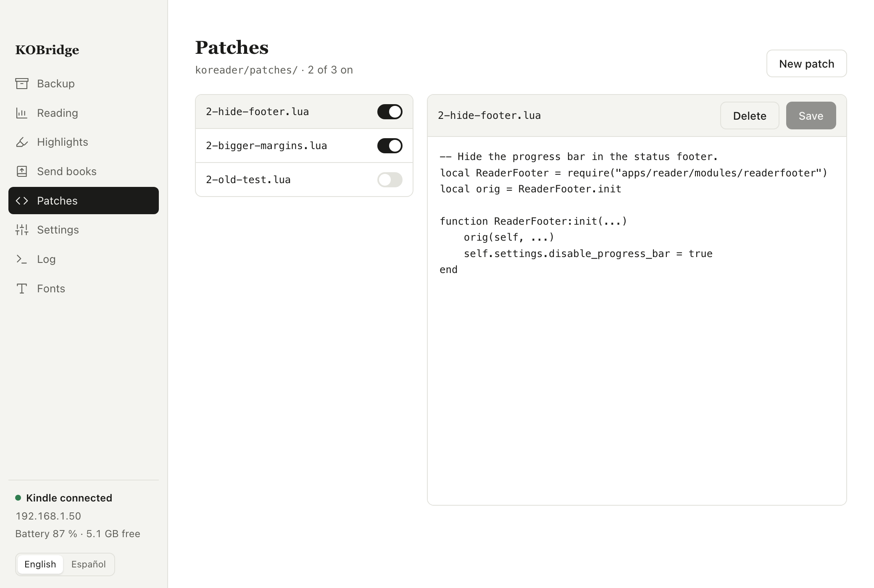This screenshot has height=588, width=874.
Task: Navigate to Send books label
Action: click(x=67, y=171)
